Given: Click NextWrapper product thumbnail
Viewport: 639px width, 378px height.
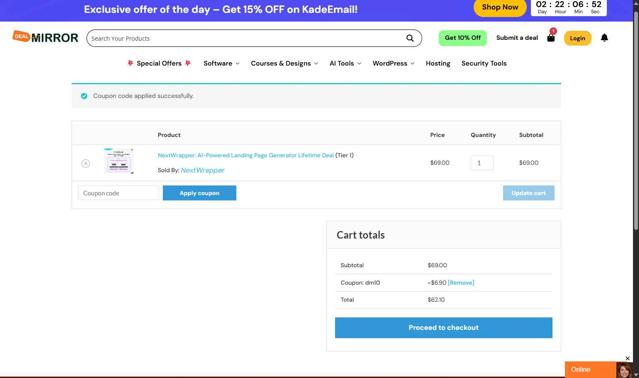Looking at the screenshot, I should [119, 161].
